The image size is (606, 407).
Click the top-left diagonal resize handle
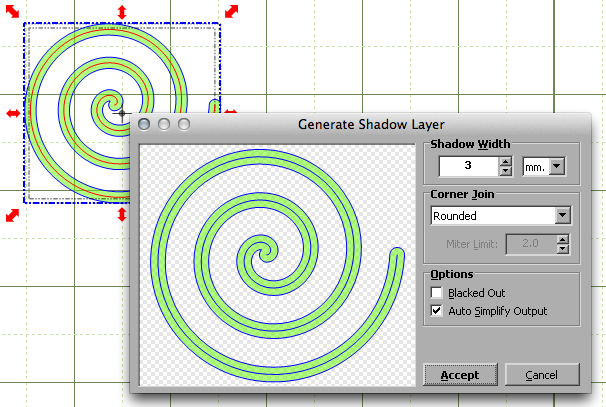point(12,11)
